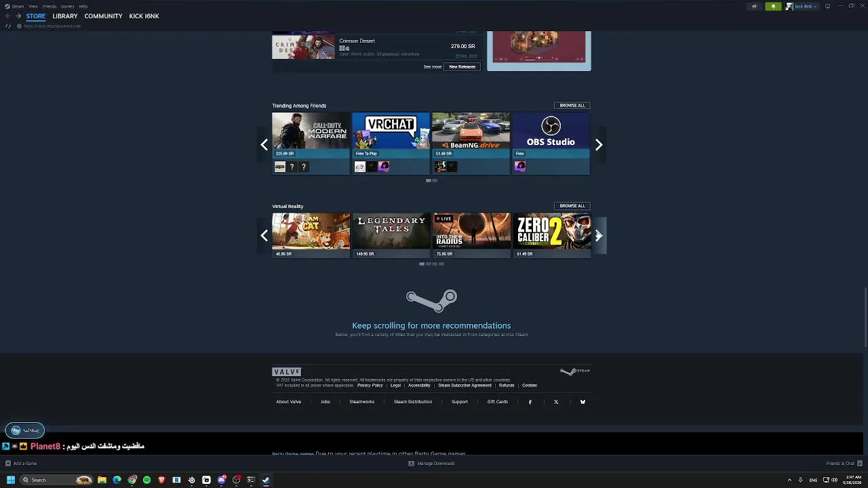This screenshot has height=488, width=868.
Task: Open Zero Caliber 2 thumbnail
Action: tap(551, 231)
